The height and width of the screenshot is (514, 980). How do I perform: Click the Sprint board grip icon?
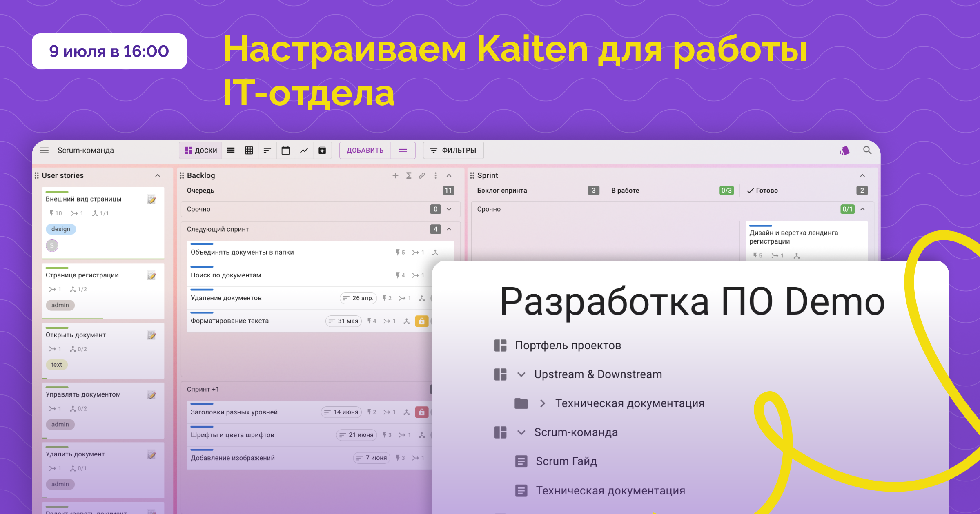click(x=472, y=175)
